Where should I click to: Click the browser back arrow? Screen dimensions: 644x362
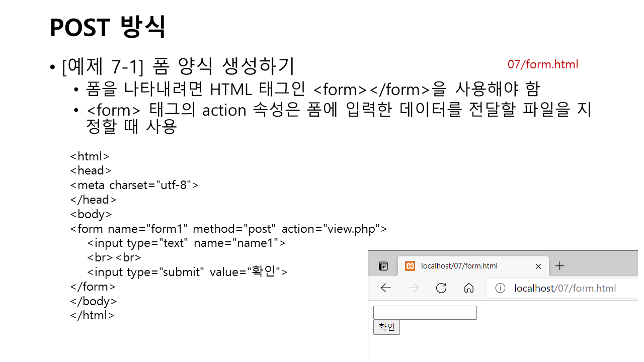tap(386, 288)
